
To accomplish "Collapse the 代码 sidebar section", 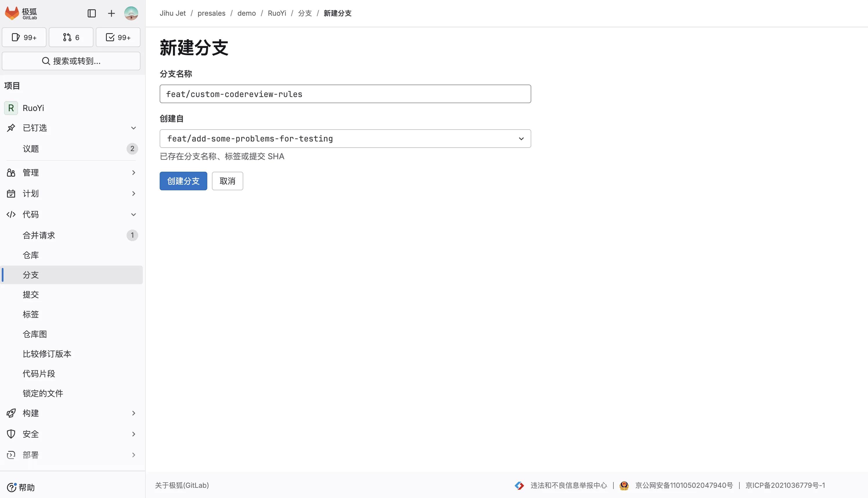I will 133,214.
